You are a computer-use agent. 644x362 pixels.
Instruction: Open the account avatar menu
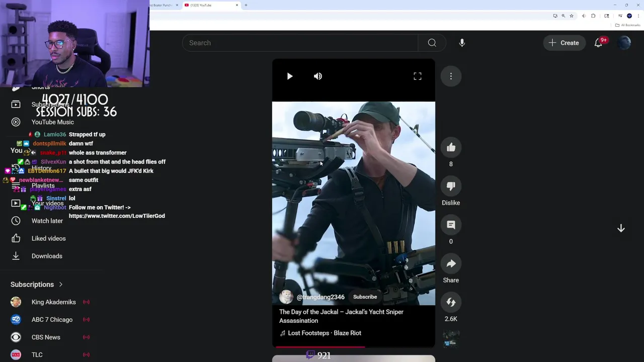point(624,43)
